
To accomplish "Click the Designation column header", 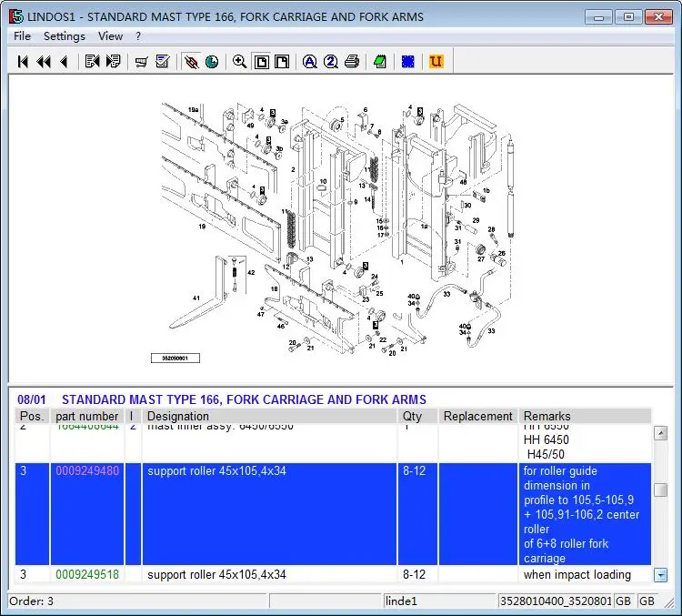I will [x=270, y=416].
